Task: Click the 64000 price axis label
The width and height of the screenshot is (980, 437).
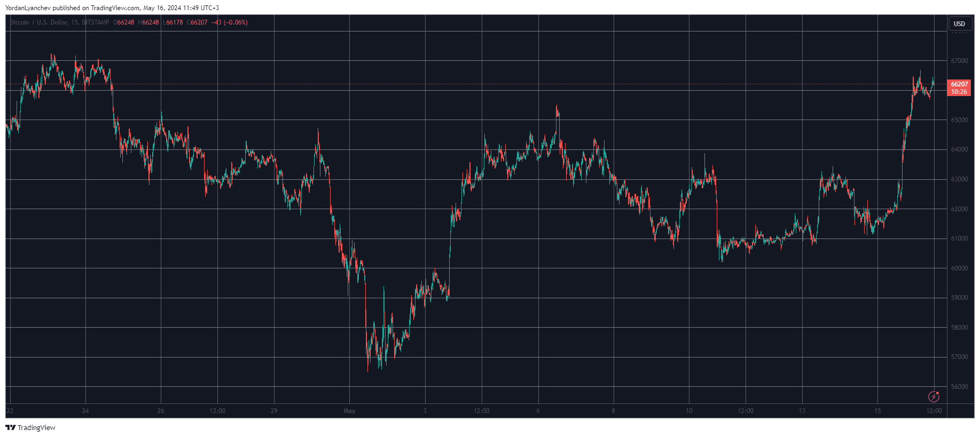Action: tap(959, 149)
